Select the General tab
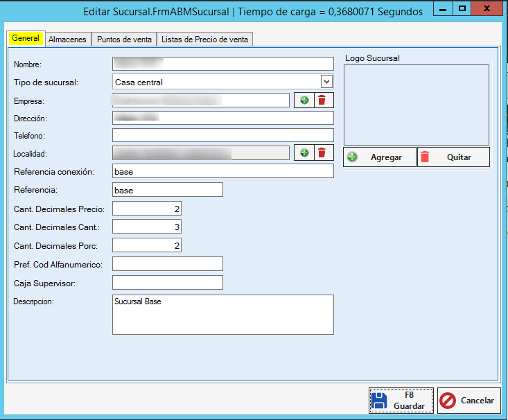This screenshot has width=508, height=420. tap(26, 39)
